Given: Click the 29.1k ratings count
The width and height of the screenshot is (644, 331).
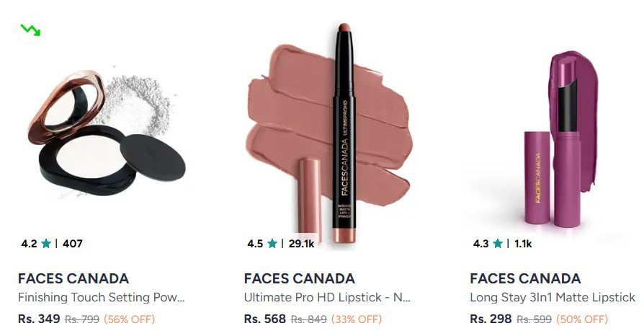Looking at the screenshot, I should coord(301,244).
